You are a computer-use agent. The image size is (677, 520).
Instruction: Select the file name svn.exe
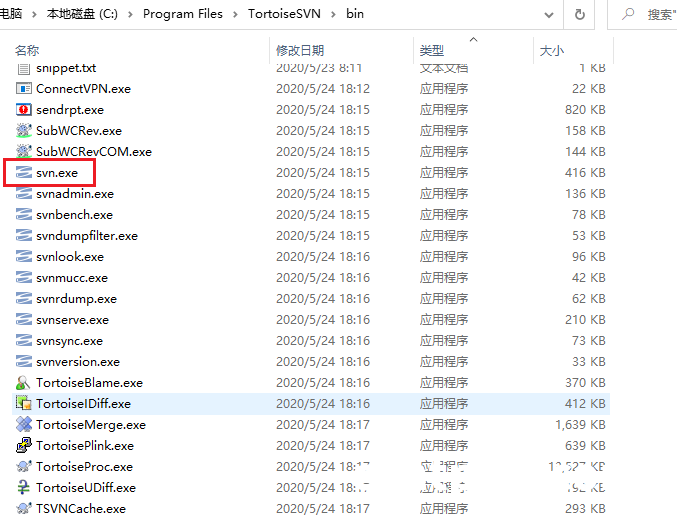[57, 173]
